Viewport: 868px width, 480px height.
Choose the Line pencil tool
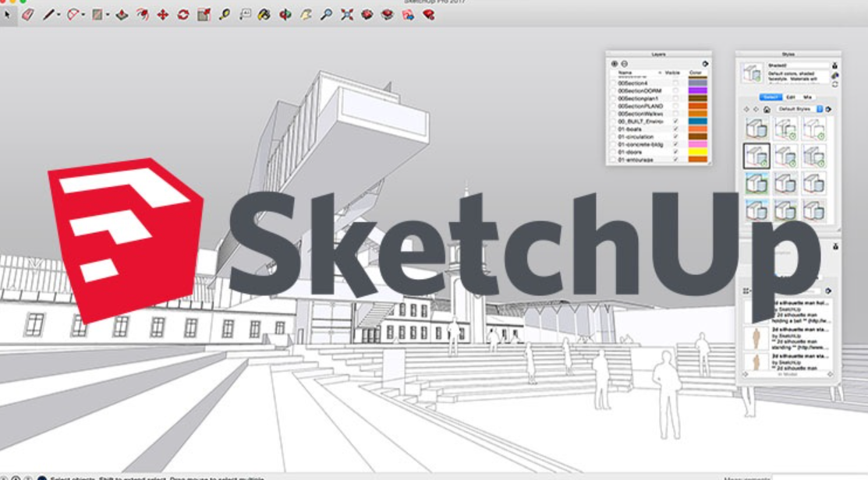tap(48, 15)
